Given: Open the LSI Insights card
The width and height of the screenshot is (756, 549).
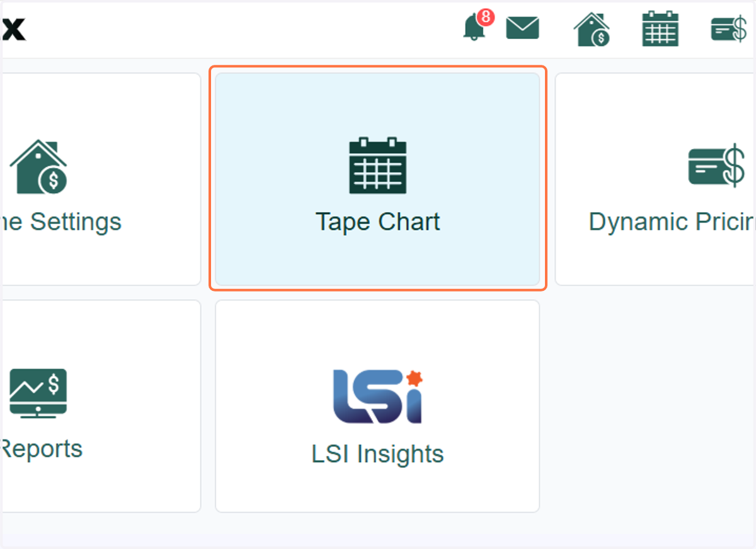Looking at the screenshot, I should (x=378, y=406).
